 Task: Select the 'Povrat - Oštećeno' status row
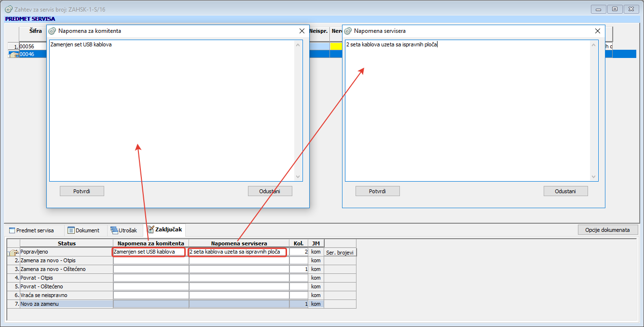[x=67, y=286]
